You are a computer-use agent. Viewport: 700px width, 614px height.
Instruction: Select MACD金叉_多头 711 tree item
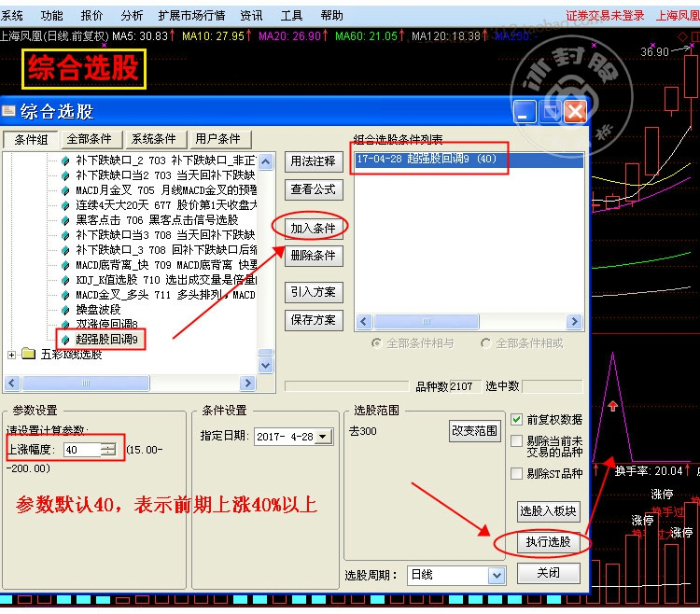tap(165, 295)
